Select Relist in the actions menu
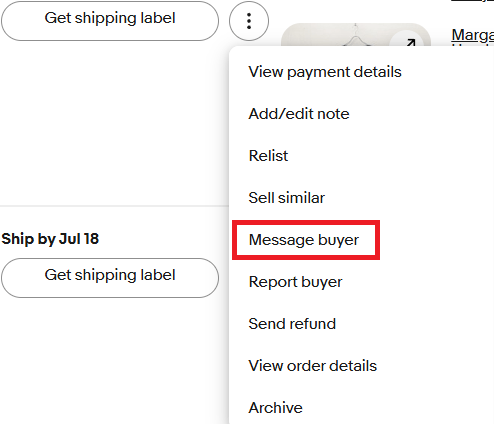494x424 pixels. [x=268, y=156]
